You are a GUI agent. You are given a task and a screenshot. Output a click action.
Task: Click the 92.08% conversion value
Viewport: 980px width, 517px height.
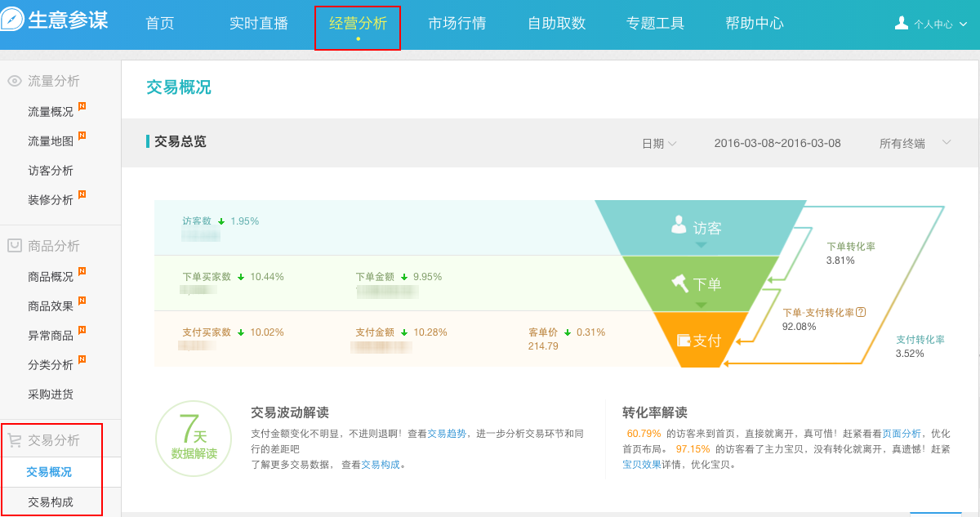(x=799, y=326)
